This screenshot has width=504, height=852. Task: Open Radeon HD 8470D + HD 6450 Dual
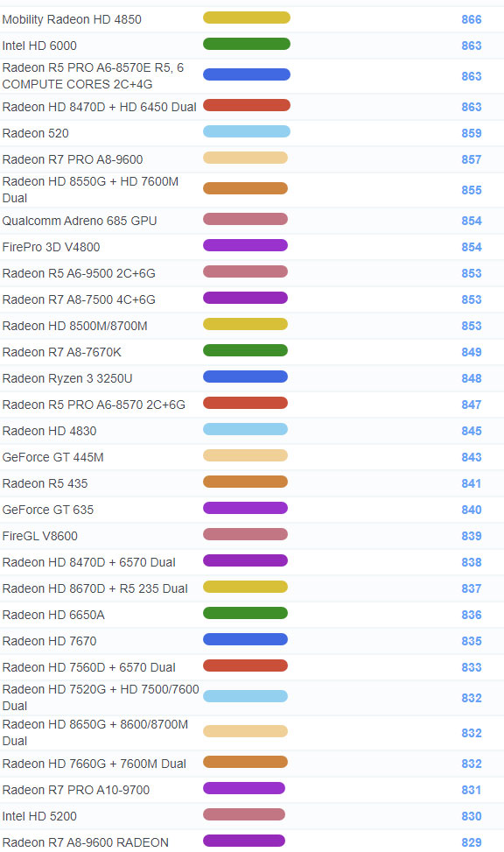point(100,107)
